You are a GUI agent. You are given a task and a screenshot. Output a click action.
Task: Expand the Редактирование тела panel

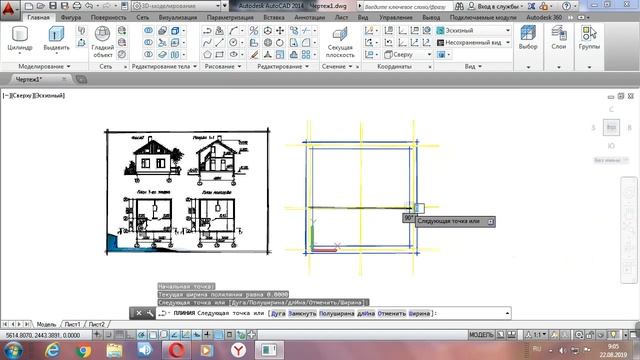point(164,67)
